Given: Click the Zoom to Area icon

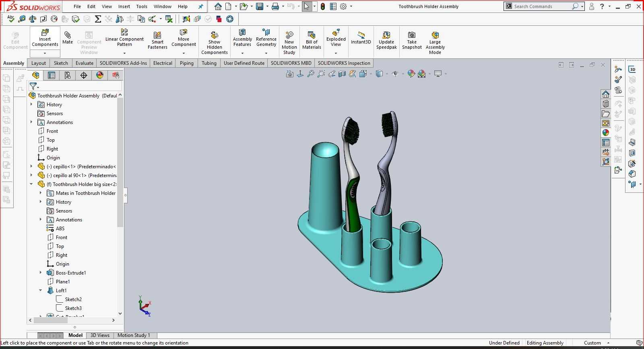Looking at the screenshot, I should coord(321,74).
